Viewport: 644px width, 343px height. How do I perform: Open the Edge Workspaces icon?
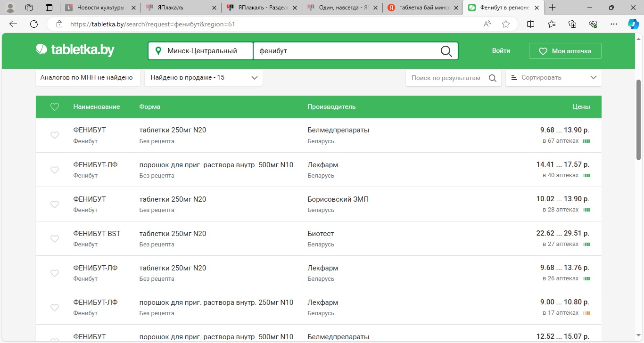pos(29,8)
